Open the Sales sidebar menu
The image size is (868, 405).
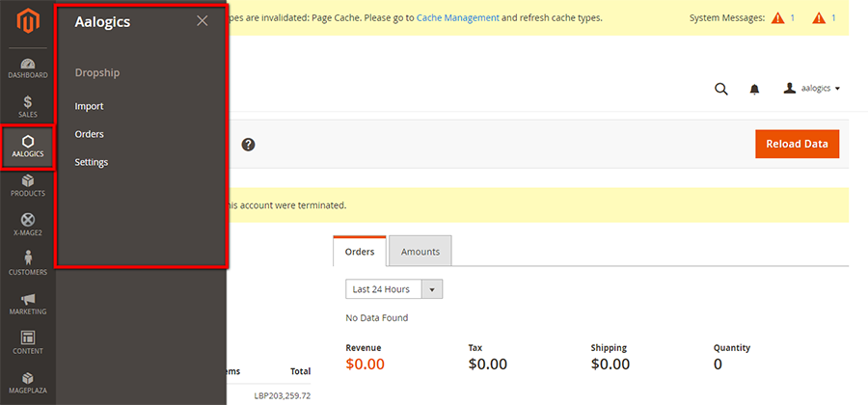point(28,107)
